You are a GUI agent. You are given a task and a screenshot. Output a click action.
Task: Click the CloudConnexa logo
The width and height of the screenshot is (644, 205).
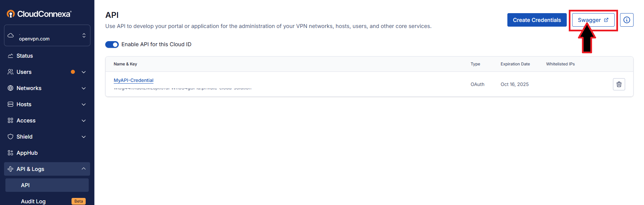pos(39,14)
